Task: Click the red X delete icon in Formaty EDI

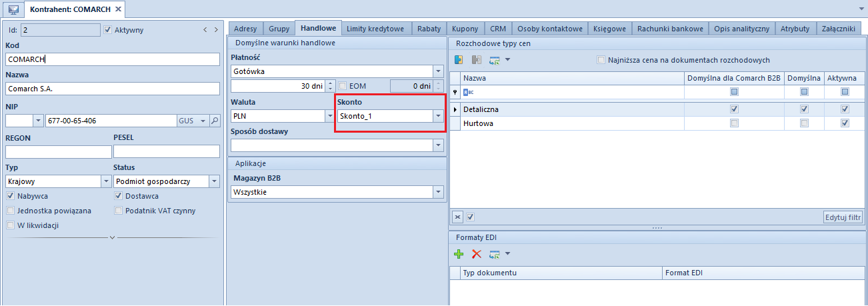Action: [x=477, y=254]
